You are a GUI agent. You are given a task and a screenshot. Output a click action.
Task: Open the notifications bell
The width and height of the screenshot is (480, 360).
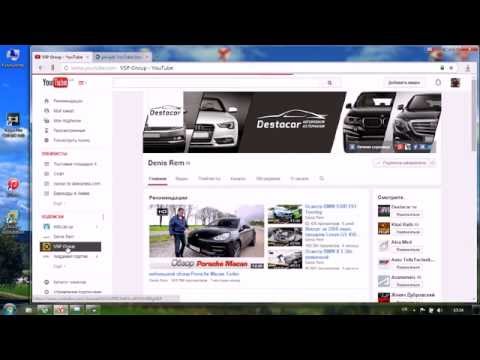point(438,82)
